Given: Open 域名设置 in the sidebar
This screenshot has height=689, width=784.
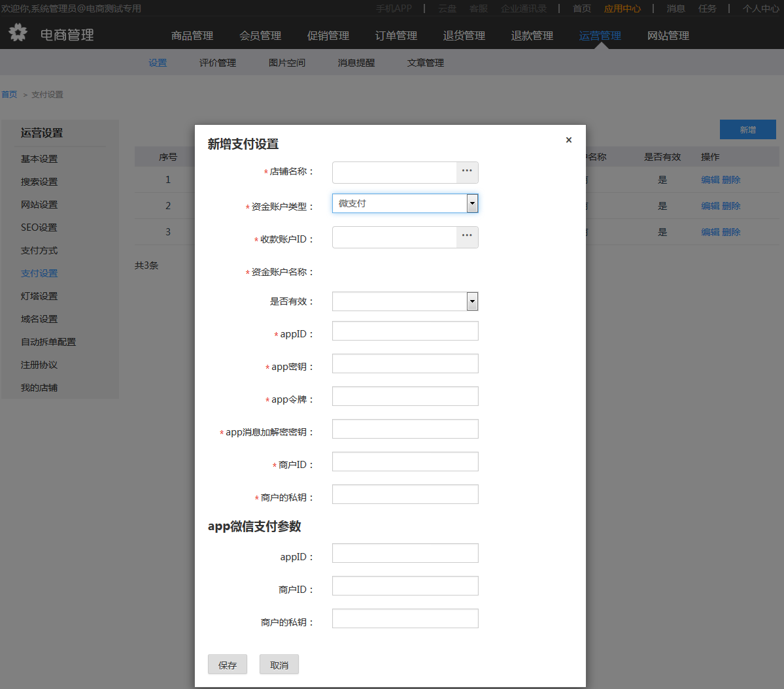Looking at the screenshot, I should [x=39, y=319].
